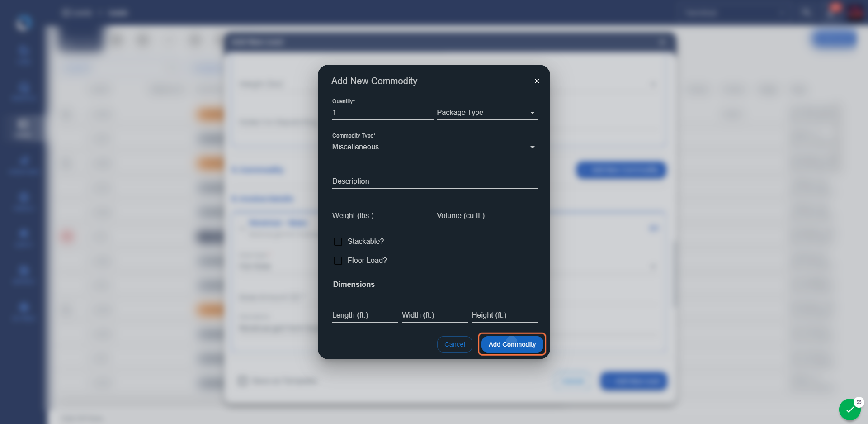The width and height of the screenshot is (868, 424).
Task: Close the Add New Commodity dialog
Action: point(537,81)
